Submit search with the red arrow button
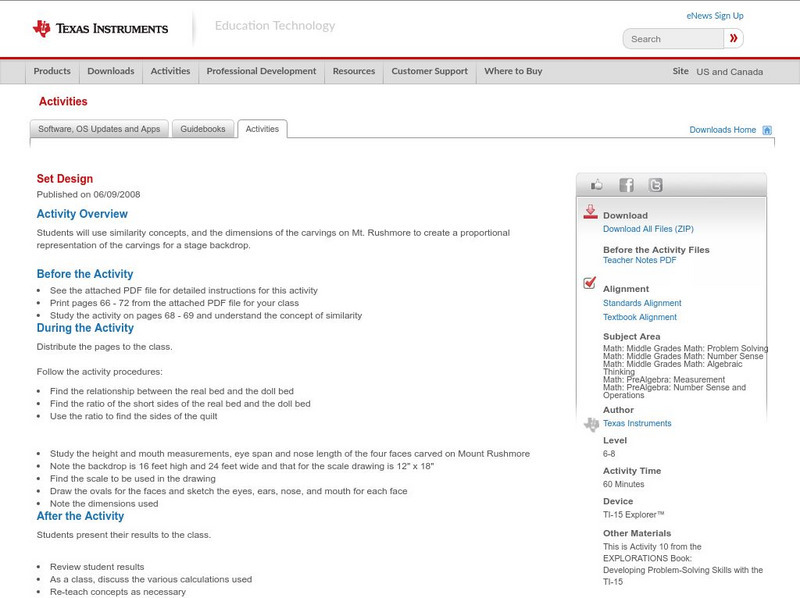Screen dimensions: 800x598 (x=733, y=38)
